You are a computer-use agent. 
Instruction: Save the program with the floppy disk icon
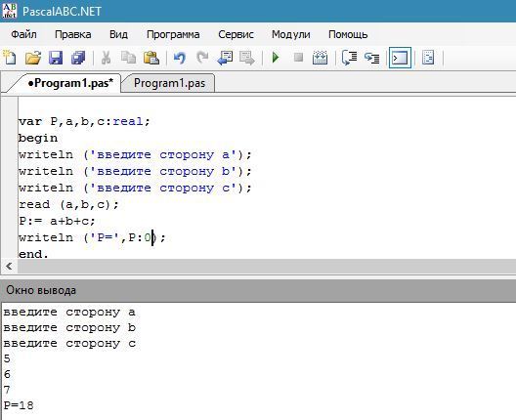coord(56,58)
